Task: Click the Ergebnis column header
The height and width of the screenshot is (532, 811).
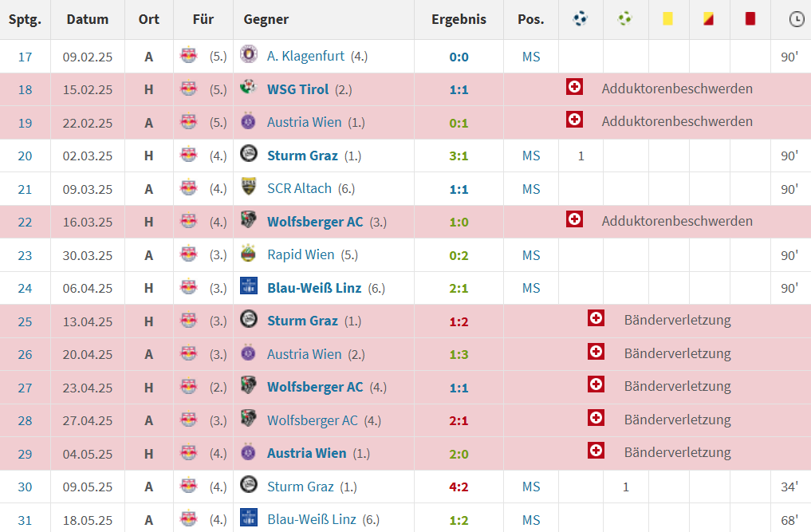Action: 459,19
